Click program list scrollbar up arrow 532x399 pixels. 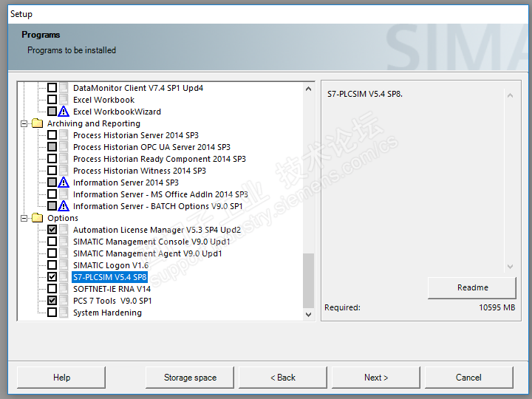coord(308,89)
